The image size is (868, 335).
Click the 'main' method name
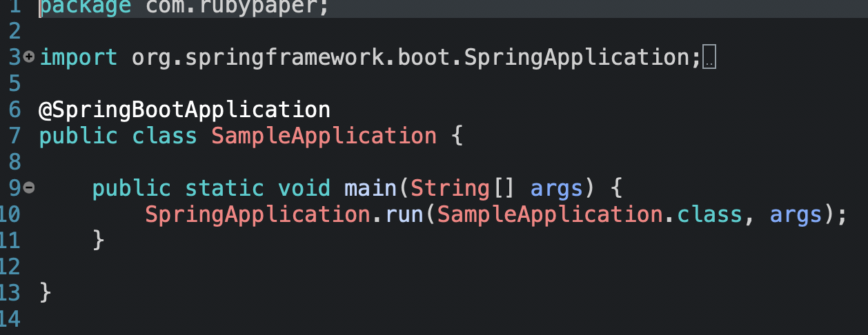(x=371, y=188)
